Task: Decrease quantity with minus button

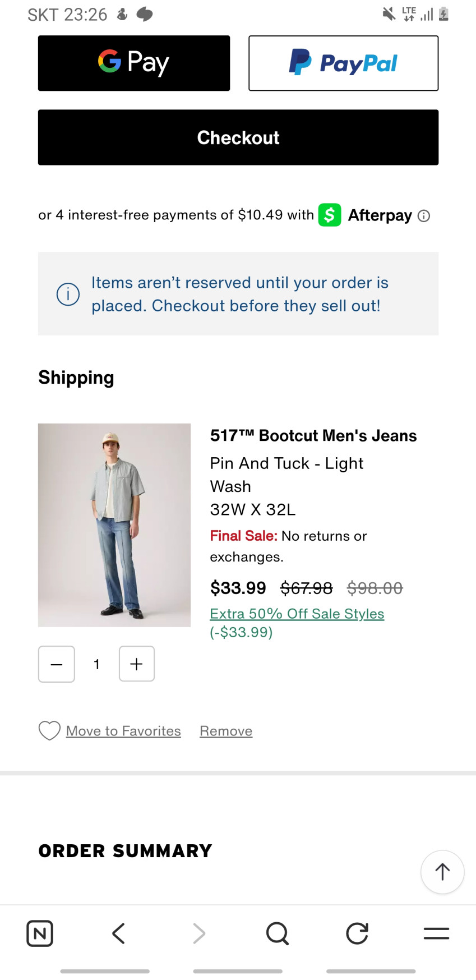Action: 57,664
